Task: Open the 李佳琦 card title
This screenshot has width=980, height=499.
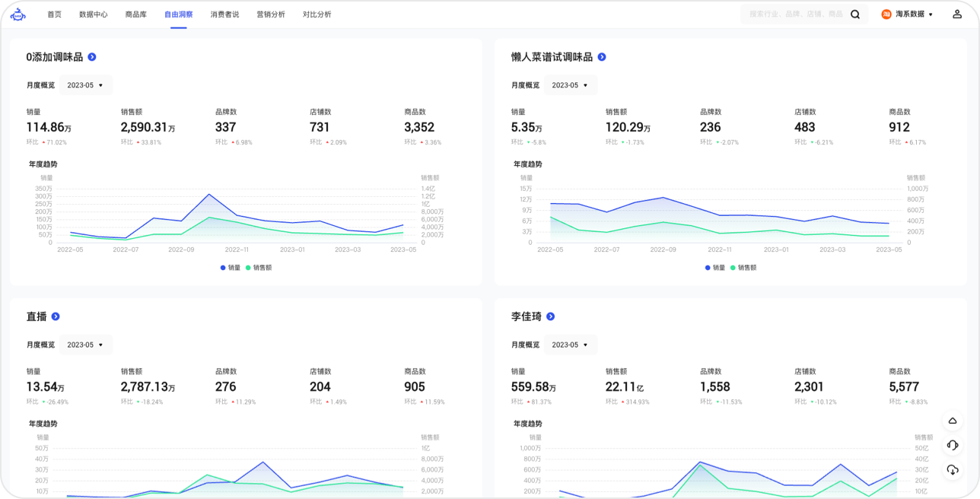Action: [x=527, y=316]
